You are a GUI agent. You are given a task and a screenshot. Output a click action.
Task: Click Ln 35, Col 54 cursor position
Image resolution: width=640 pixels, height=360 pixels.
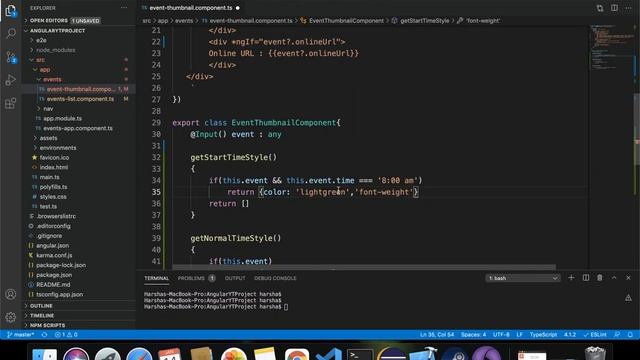[x=437, y=335]
